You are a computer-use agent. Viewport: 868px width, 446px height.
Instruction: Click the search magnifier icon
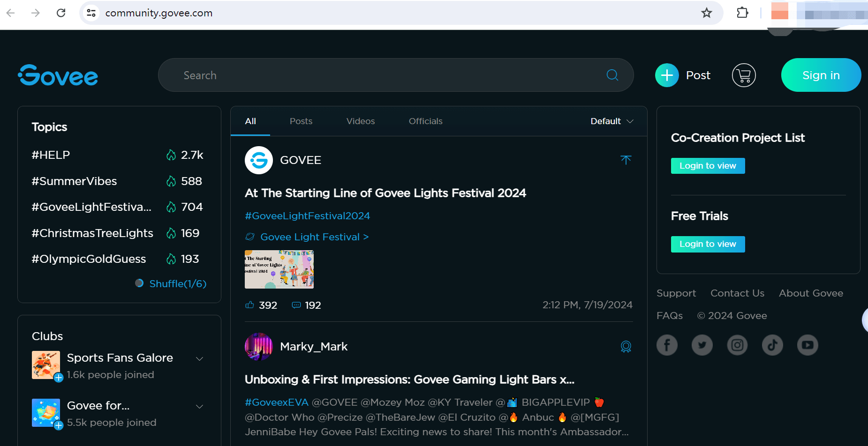point(612,75)
